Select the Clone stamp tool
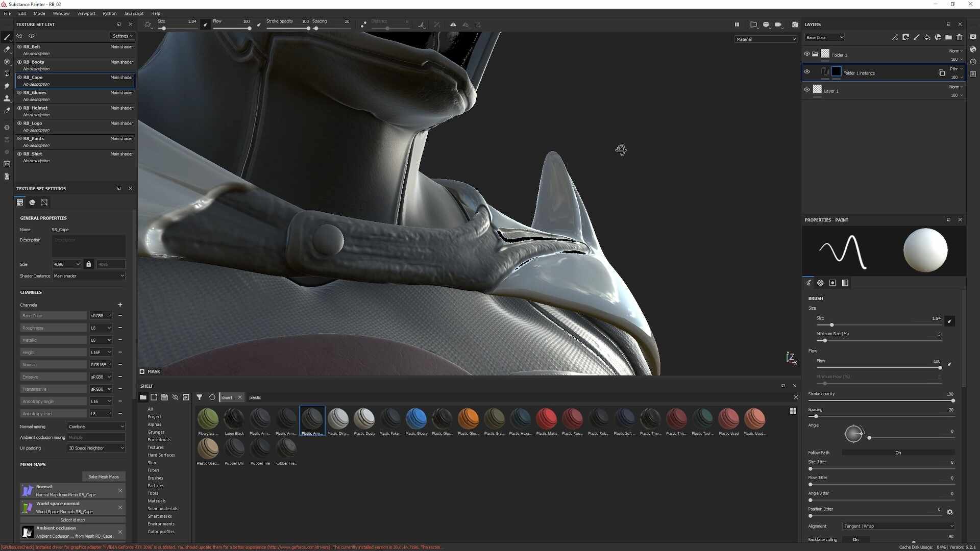 point(7,98)
